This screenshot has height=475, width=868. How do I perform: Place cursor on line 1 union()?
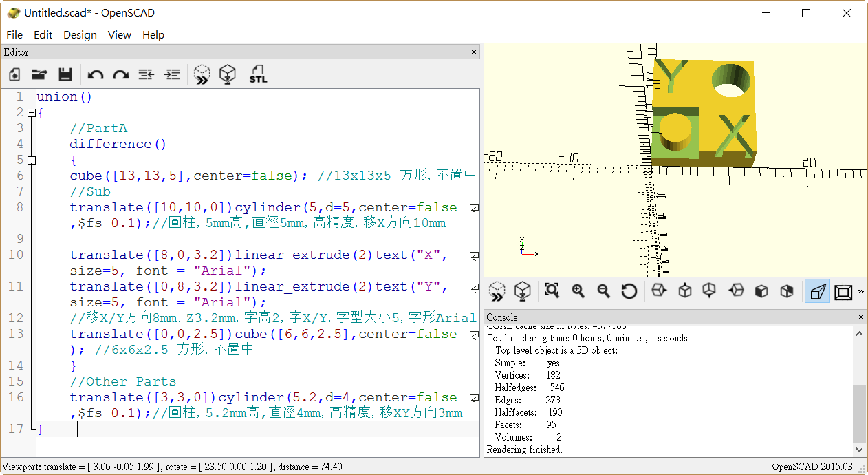point(64,96)
